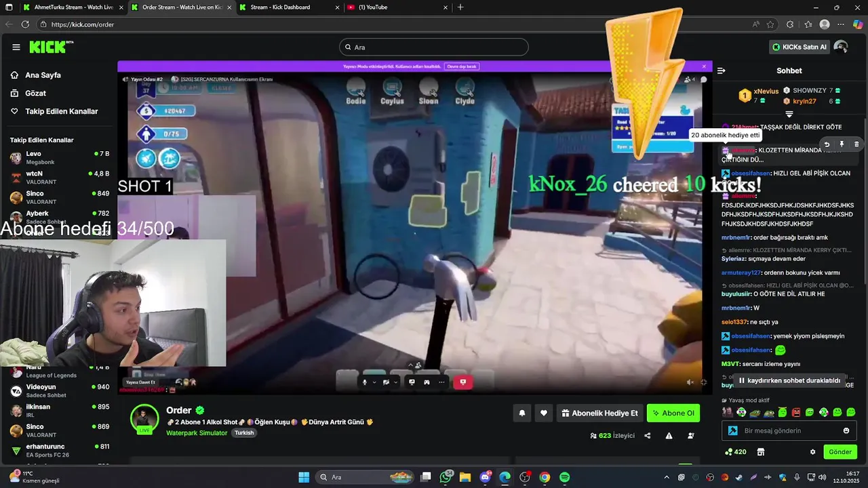Collapse the Sohbet chat panel

click(722, 70)
